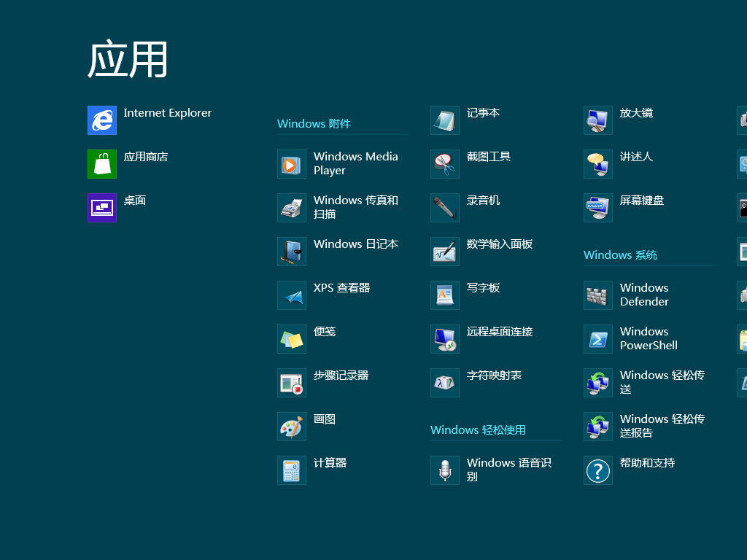The image size is (747, 560).
Task: Open the 放大镜 magnifier icon
Action: (x=598, y=120)
